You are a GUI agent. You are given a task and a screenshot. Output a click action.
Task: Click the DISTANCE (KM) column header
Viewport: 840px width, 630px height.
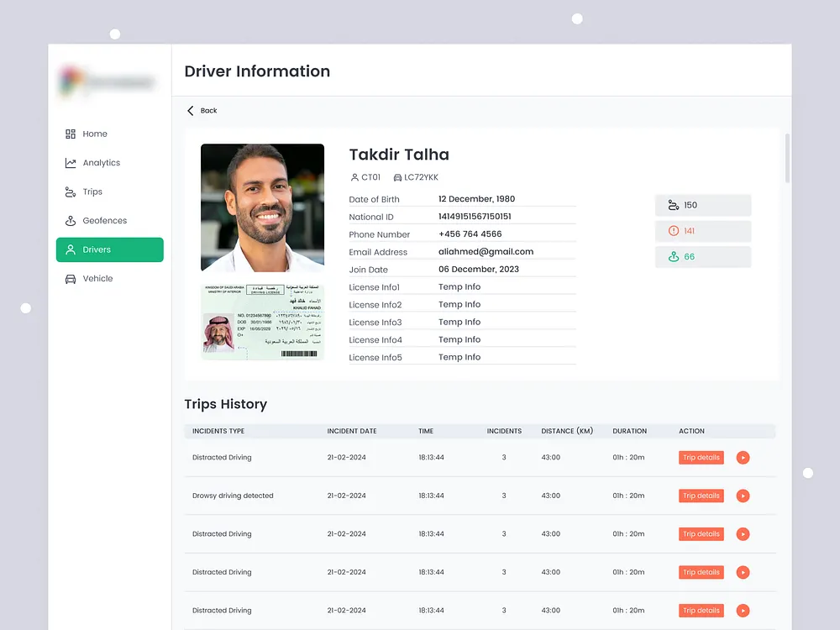(567, 431)
